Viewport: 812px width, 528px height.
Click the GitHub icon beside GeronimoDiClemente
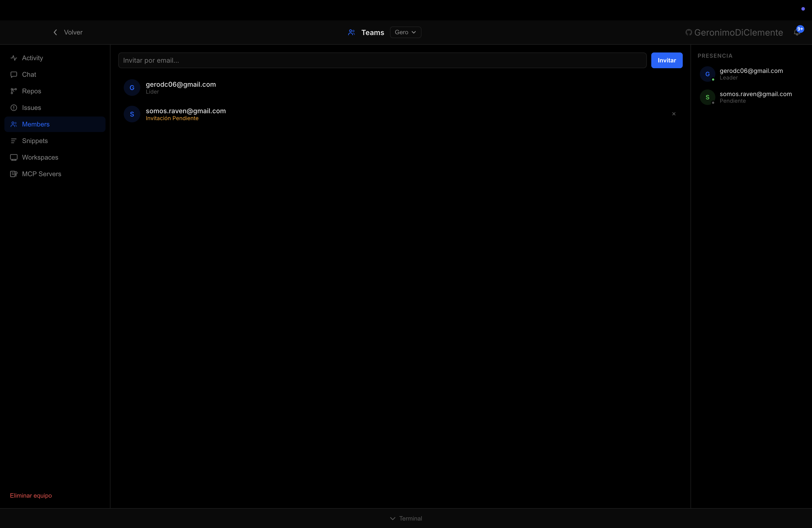689,32
